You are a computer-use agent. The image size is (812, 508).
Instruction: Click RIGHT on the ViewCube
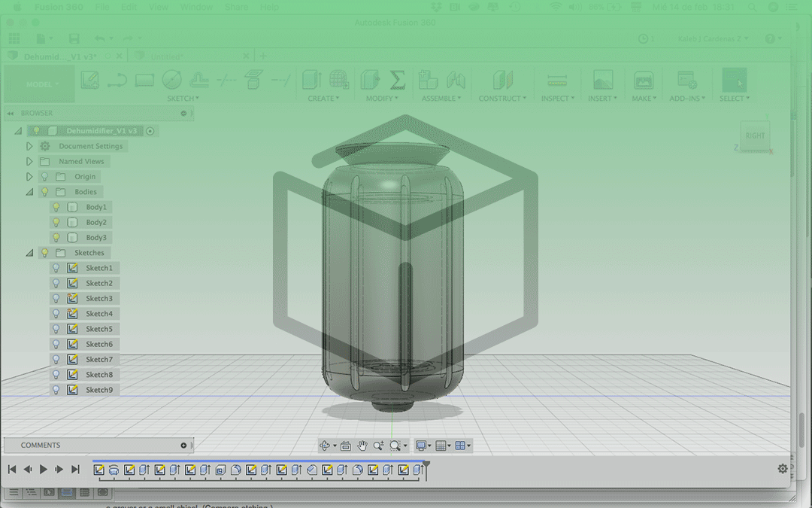coord(755,136)
